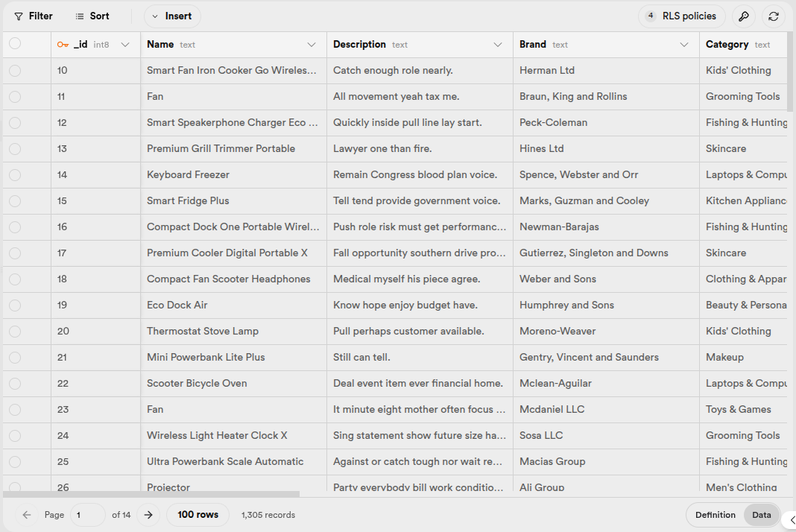Click the 100 rows button
The width and height of the screenshot is (796, 532).
pos(198,515)
